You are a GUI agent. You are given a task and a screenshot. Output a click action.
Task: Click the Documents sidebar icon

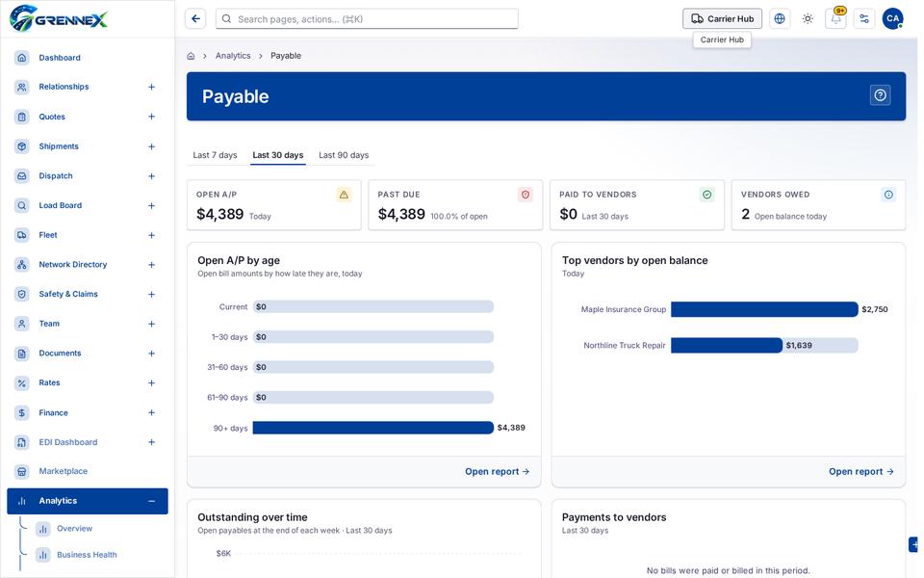pyautogui.click(x=22, y=354)
